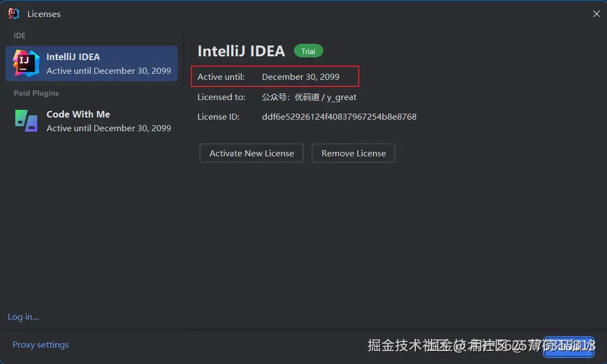Click the Remove License button
The height and width of the screenshot is (364, 607).
(353, 153)
